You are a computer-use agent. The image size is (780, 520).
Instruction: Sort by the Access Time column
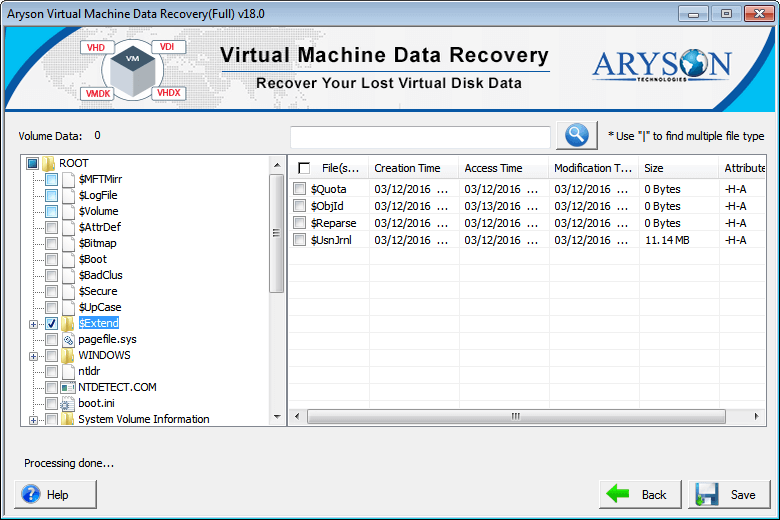click(503, 168)
